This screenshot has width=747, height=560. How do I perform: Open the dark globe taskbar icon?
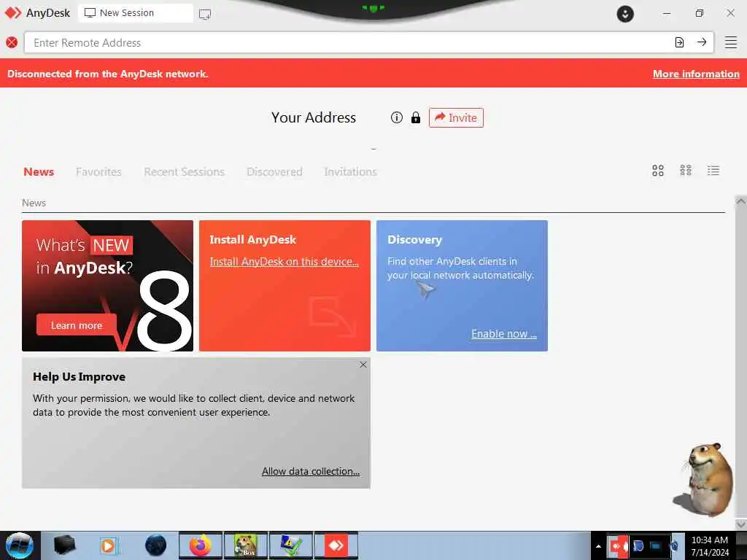[x=156, y=545]
